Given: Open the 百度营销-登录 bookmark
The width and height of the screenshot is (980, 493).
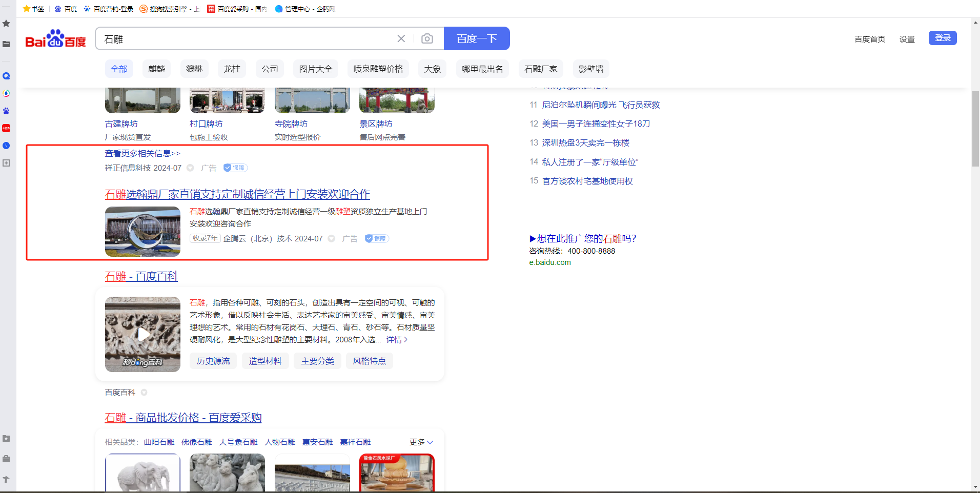Looking at the screenshot, I should click(108, 9).
